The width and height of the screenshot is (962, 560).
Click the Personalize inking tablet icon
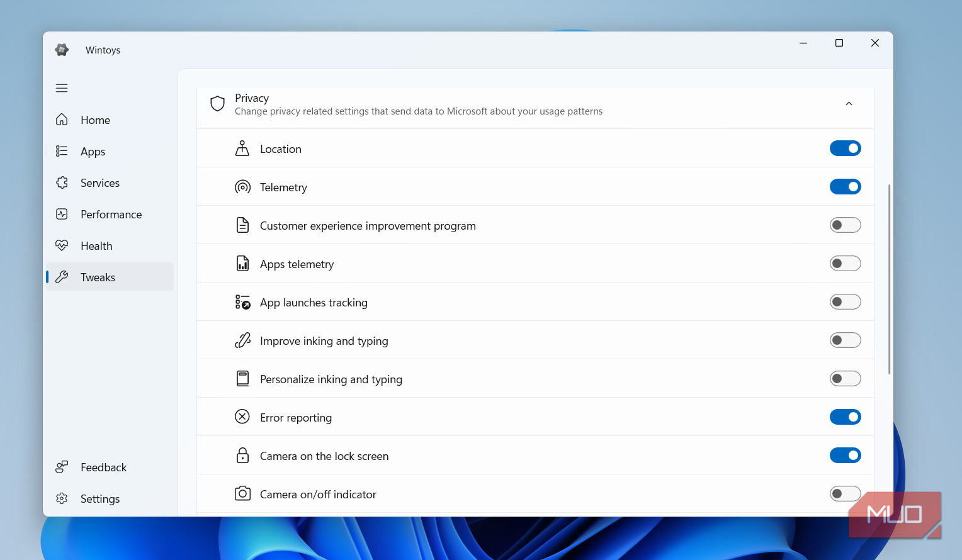(x=242, y=379)
